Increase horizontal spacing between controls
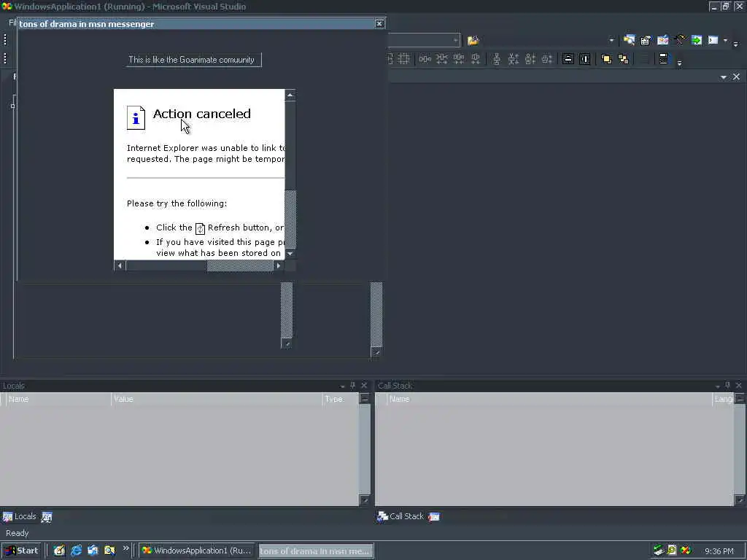Screen dimensions: 747x560 [442, 59]
